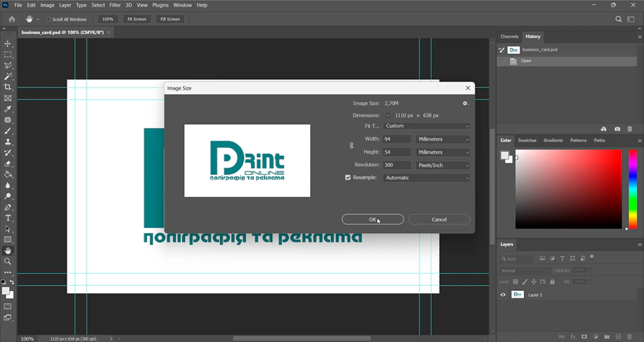Select the Frame tool

tap(8, 98)
